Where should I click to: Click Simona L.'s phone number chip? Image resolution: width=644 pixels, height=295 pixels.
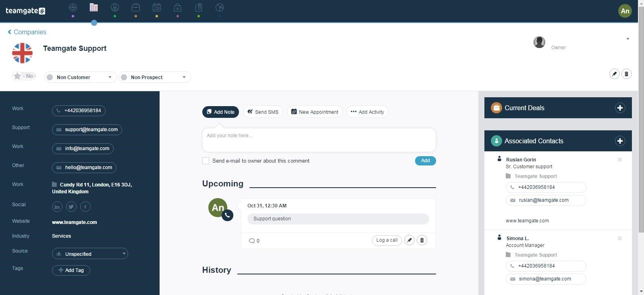[546, 266]
